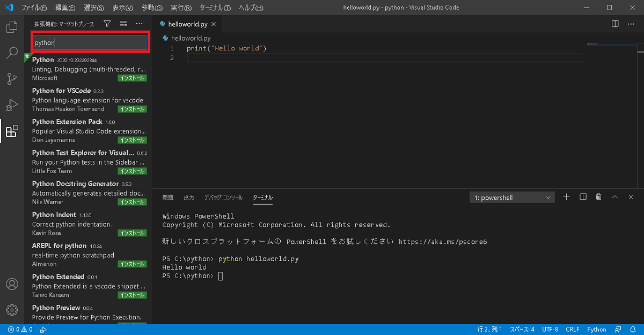Split the terminal with the split icon
This screenshot has height=335, width=644.
click(582, 197)
